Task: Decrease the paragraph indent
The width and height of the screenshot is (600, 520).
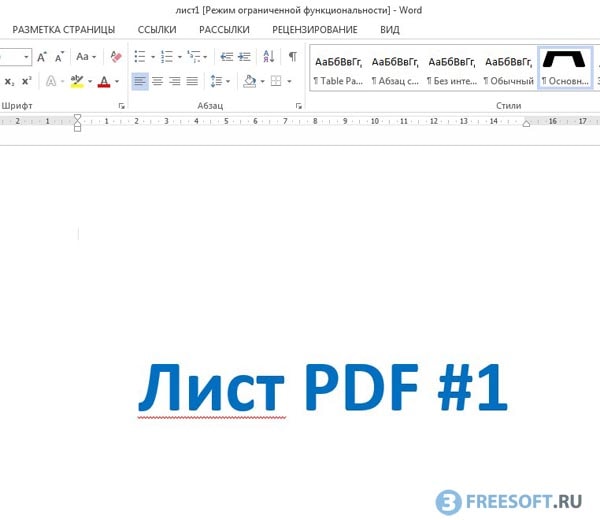Action: point(226,57)
